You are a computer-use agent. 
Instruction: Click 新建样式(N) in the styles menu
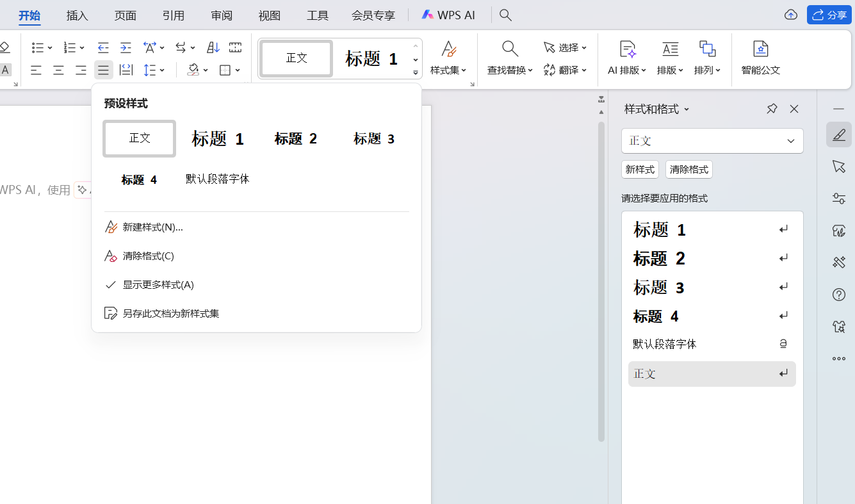[x=152, y=227]
